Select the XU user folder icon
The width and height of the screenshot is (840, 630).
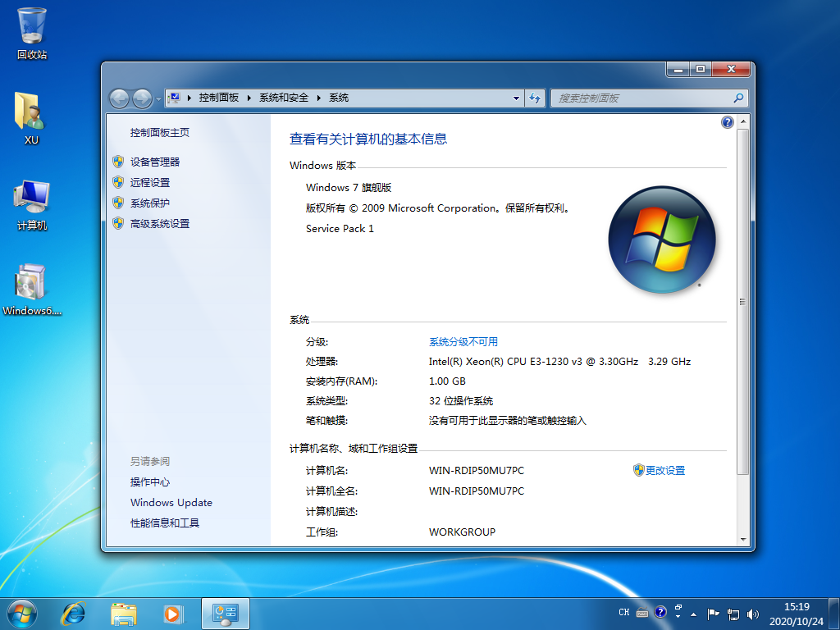[31, 118]
